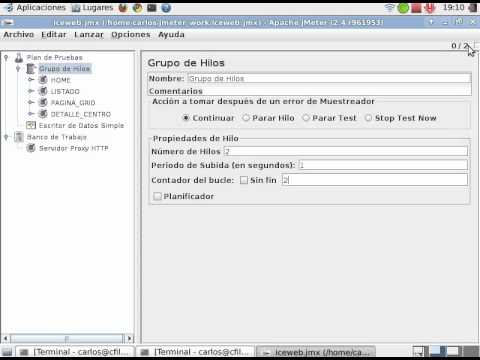Click the Nombre input field
Screen dimensions: 480x360
point(329,79)
